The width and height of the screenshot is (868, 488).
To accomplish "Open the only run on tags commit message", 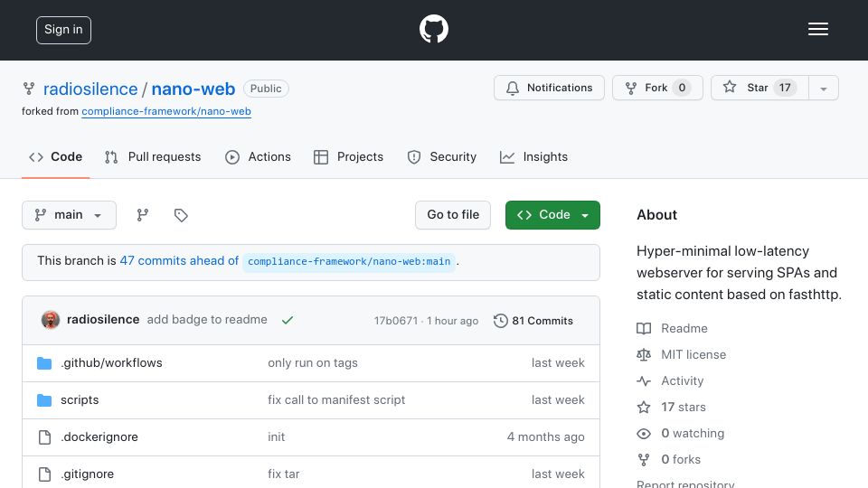I will pyautogui.click(x=313, y=363).
